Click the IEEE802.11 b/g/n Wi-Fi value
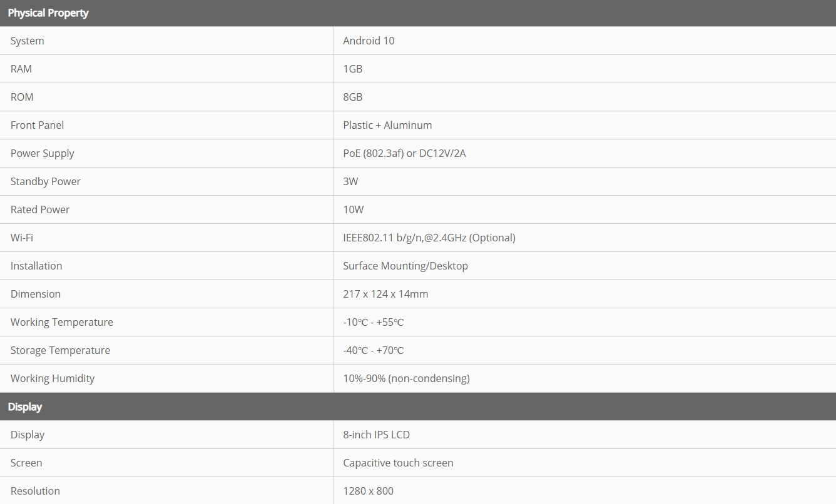Screen dimensions: 836x504 click(429, 238)
